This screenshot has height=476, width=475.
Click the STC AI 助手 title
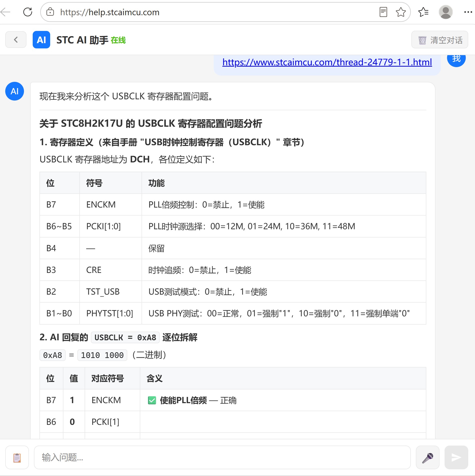(82, 40)
